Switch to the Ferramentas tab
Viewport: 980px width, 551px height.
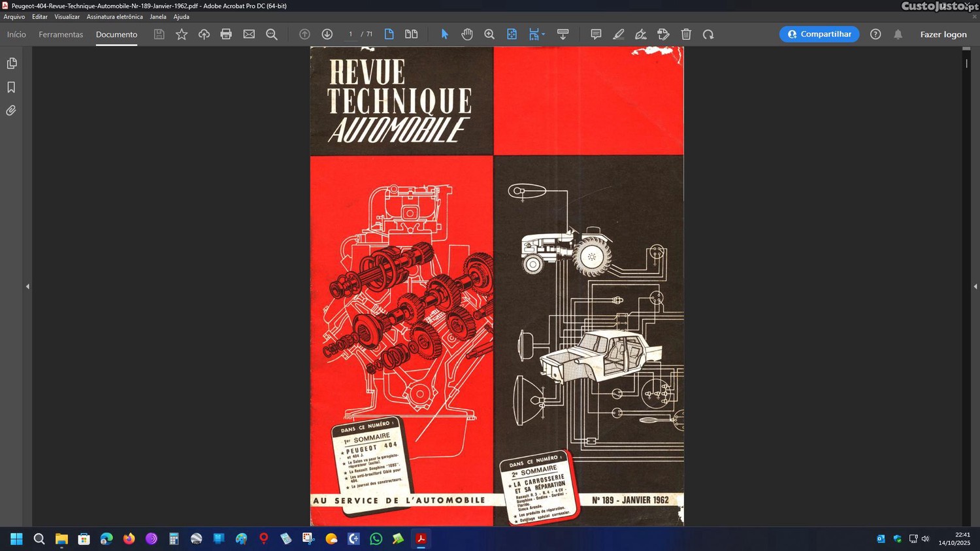tap(61, 35)
